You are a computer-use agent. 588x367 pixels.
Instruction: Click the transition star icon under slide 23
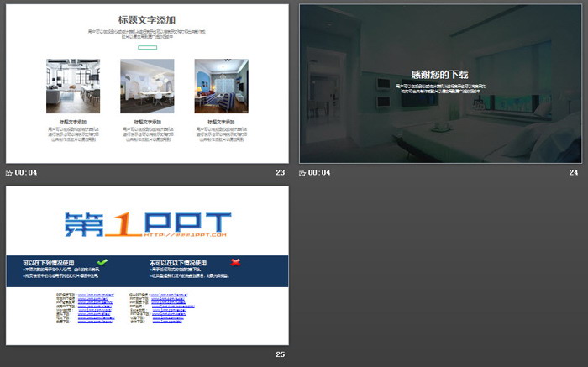coord(9,173)
